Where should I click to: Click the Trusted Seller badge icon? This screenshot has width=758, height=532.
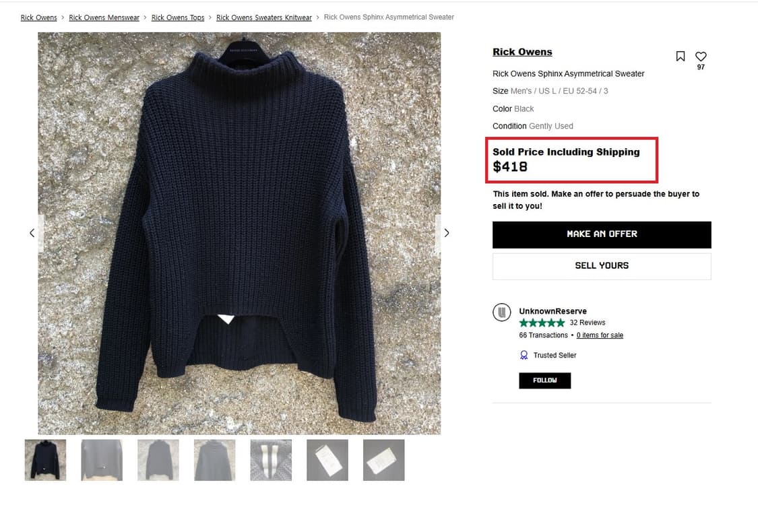524,355
